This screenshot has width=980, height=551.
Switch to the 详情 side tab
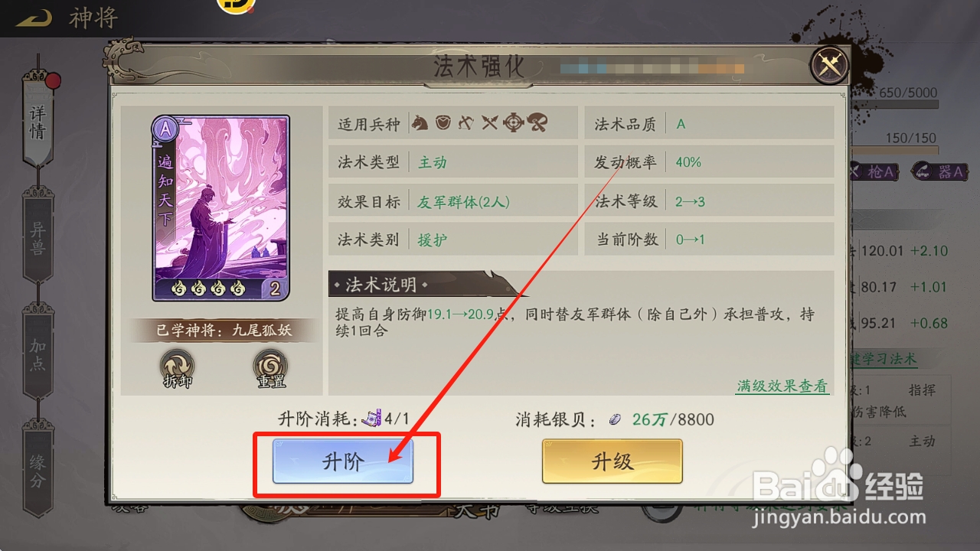point(38,120)
